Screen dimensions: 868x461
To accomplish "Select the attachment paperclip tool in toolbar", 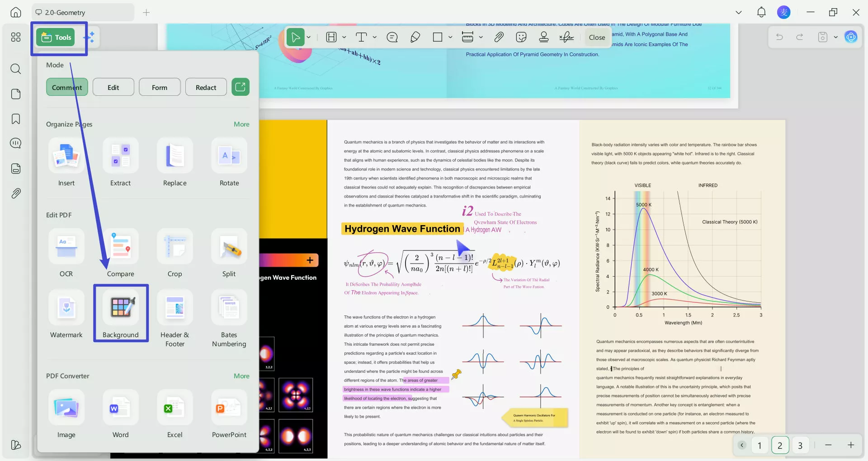I will (499, 37).
